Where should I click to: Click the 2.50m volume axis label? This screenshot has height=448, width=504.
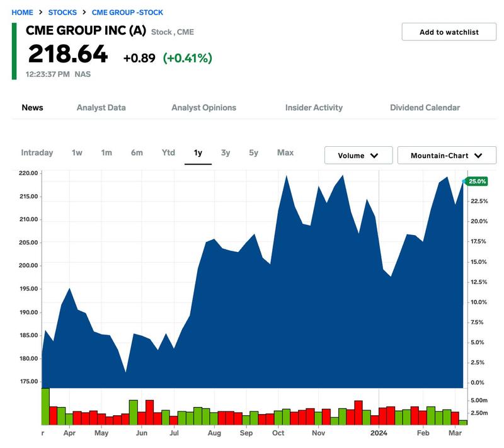(479, 413)
